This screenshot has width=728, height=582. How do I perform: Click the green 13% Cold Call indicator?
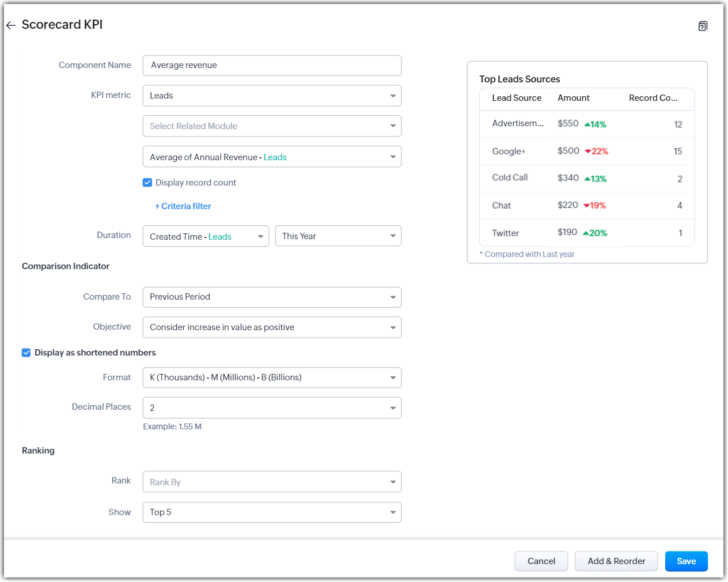596,179
